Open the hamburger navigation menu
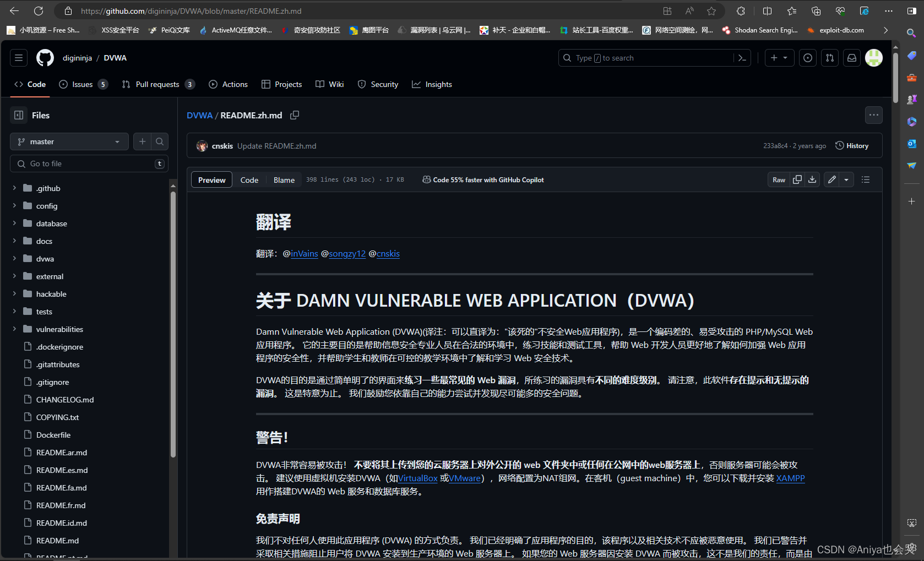 coord(19,58)
